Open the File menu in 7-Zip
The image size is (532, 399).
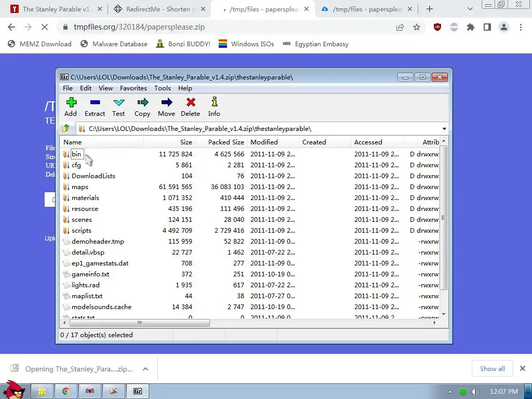(68, 88)
